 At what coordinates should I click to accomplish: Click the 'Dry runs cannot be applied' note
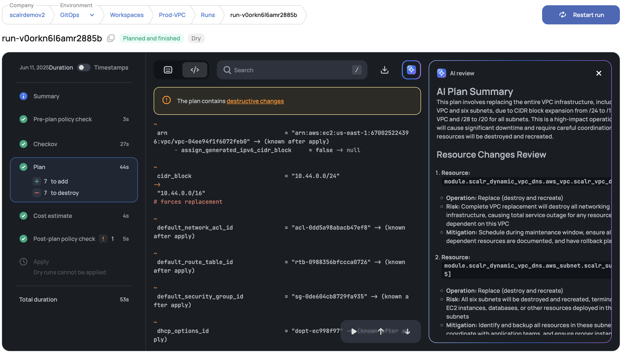70,272
